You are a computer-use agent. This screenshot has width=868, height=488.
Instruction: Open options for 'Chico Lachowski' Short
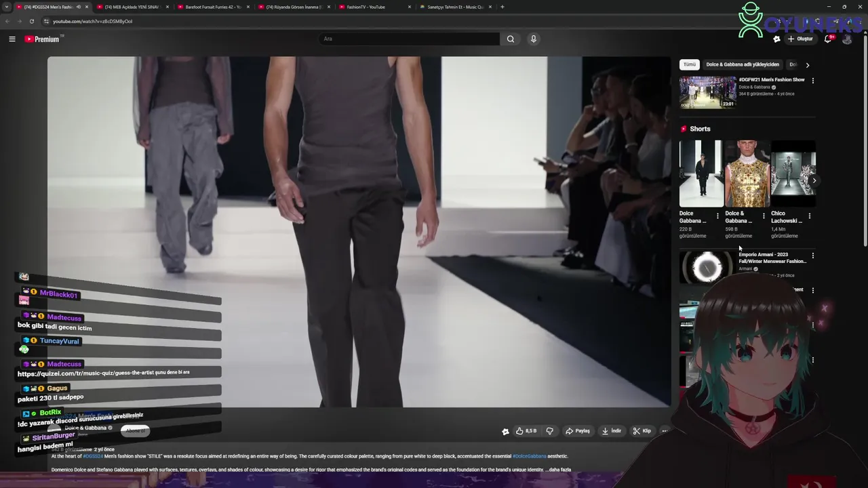[809, 216]
